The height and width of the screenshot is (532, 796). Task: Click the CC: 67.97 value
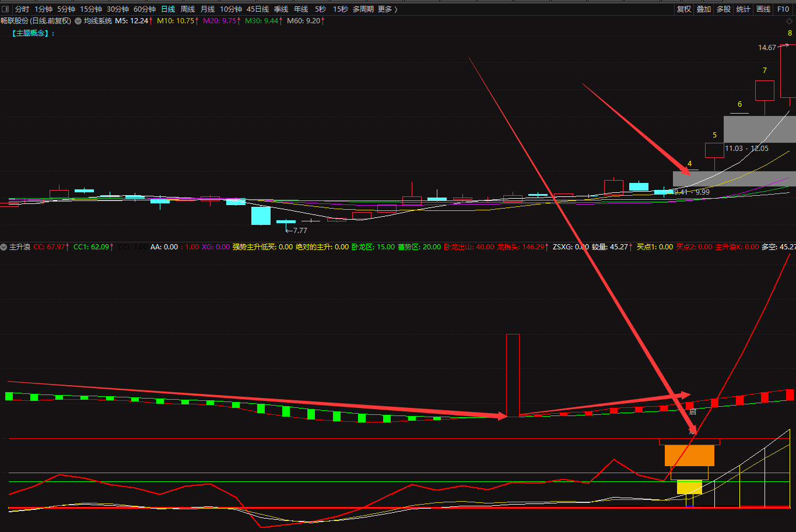pos(51,247)
